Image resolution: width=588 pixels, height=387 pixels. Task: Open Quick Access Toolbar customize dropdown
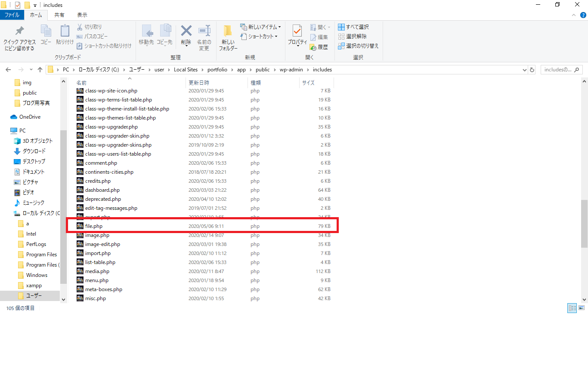click(x=35, y=5)
